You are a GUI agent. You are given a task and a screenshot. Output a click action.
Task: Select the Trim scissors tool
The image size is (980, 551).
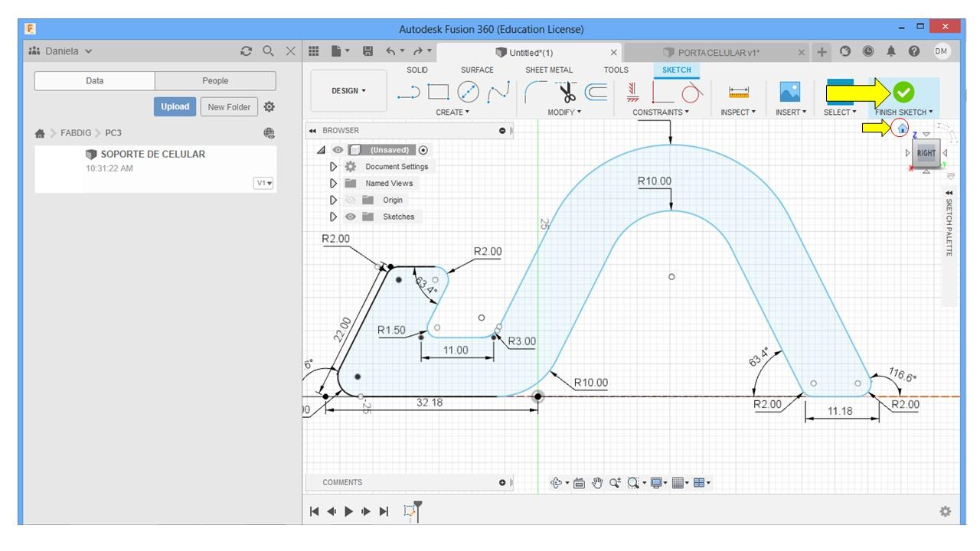coord(568,93)
